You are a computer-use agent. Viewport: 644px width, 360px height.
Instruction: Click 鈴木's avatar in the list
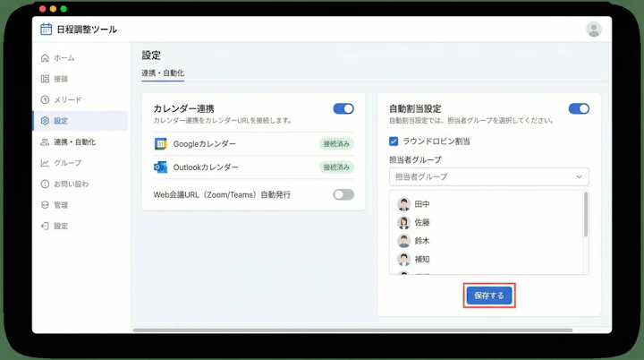coord(403,241)
